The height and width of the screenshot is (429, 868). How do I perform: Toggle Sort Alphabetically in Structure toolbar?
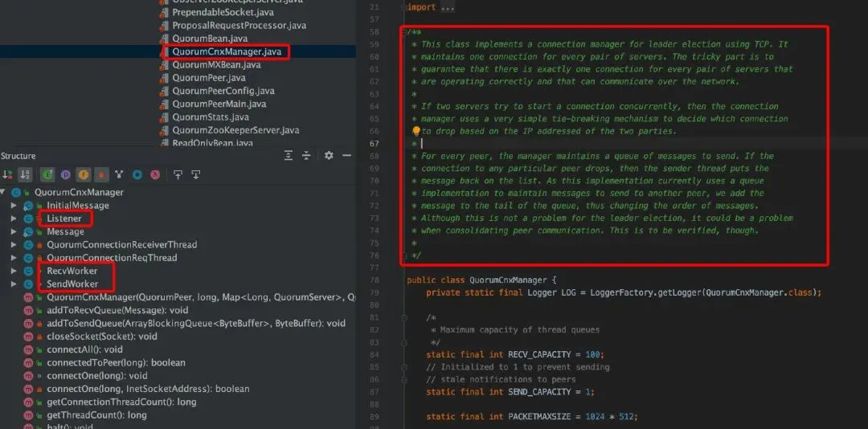[x=24, y=174]
